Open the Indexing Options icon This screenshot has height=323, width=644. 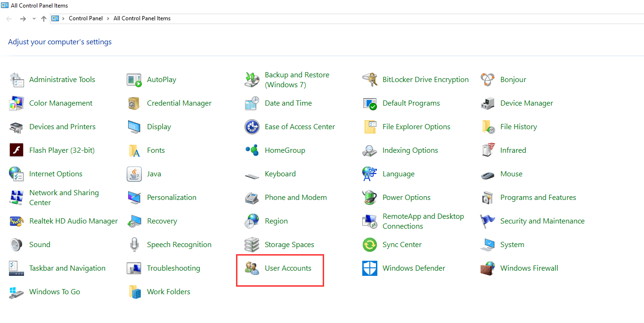pyautogui.click(x=370, y=150)
